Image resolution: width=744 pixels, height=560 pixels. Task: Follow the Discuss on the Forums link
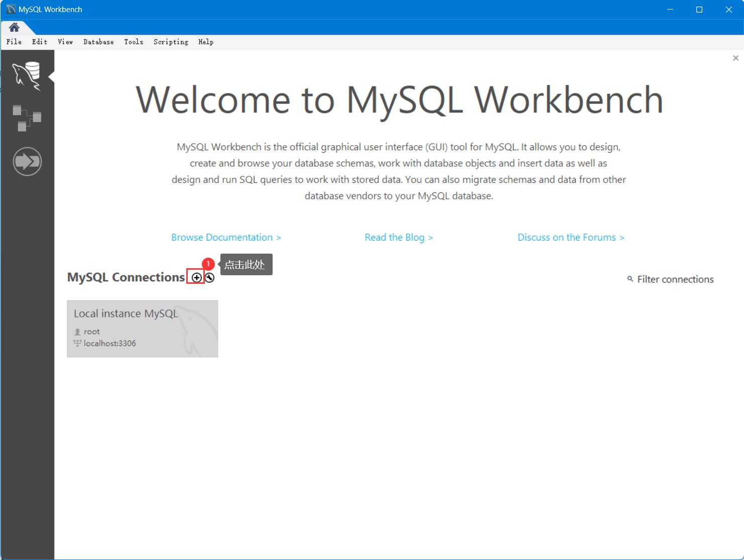571,238
